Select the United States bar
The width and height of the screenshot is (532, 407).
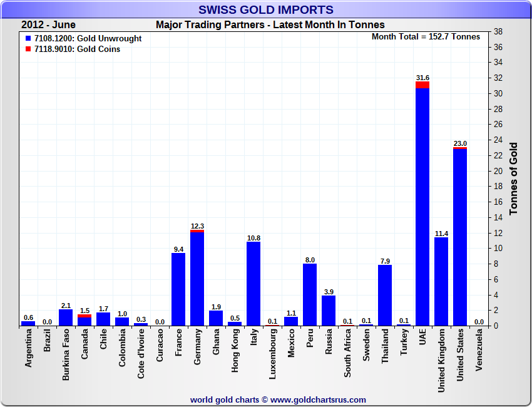(460, 237)
